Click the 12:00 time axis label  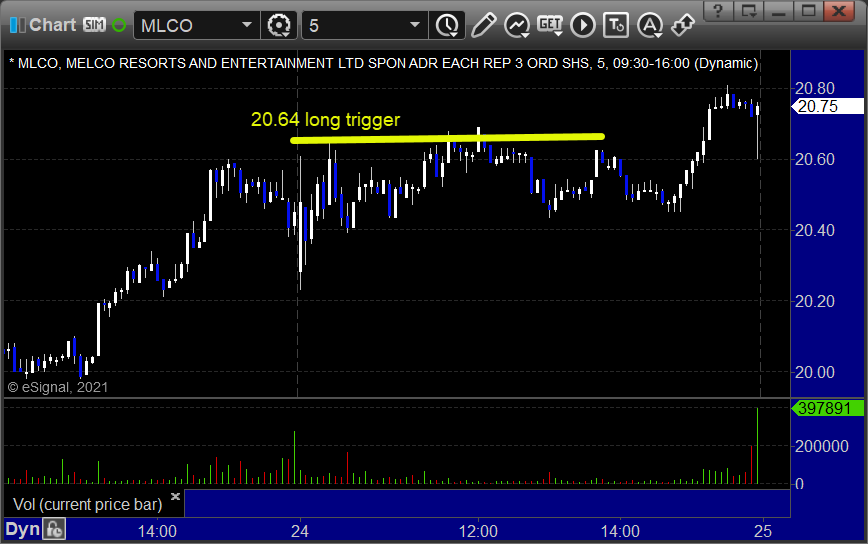478,531
